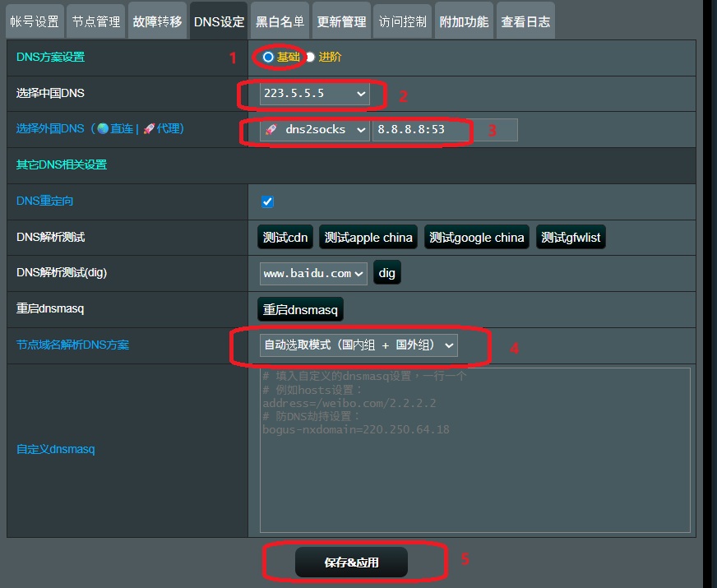Click the 测试cdn button
Screen dimensions: 717x588
point(285,238)
